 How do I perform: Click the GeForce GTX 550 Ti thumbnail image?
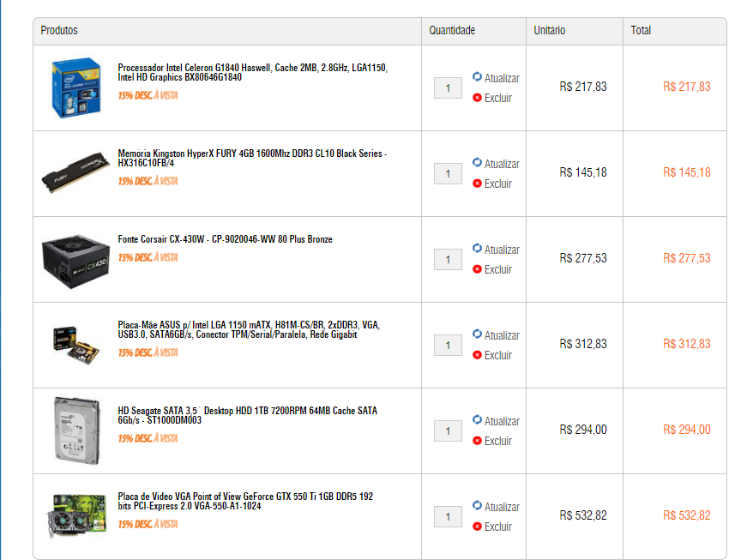click(x=76, y=515)
